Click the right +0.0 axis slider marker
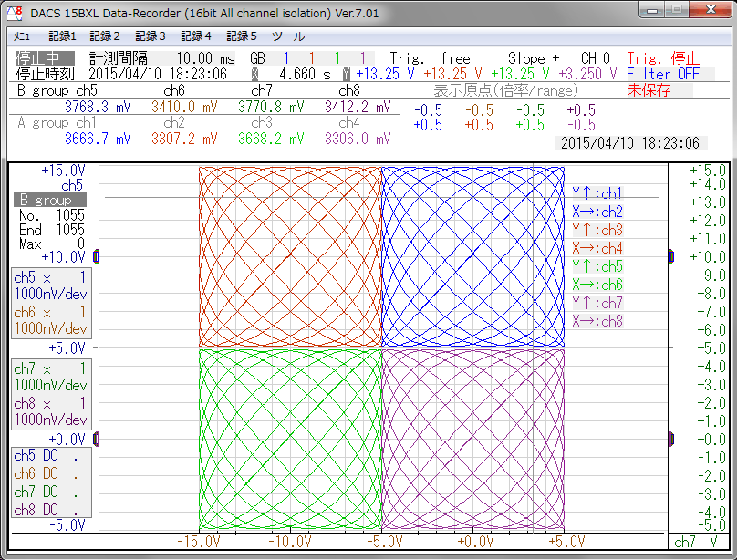The width and height of the screenshot is (737, 560). (x=671, y=440)
